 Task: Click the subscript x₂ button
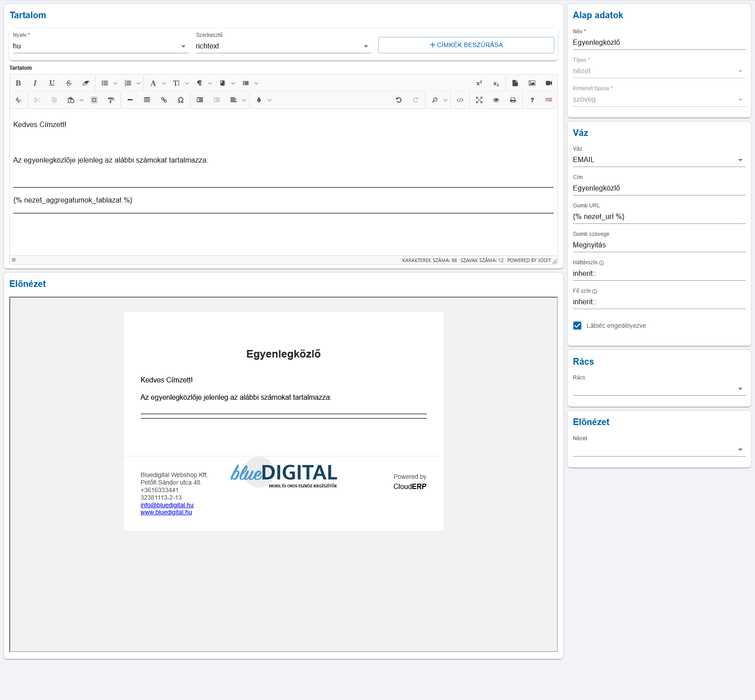(496, 83)
